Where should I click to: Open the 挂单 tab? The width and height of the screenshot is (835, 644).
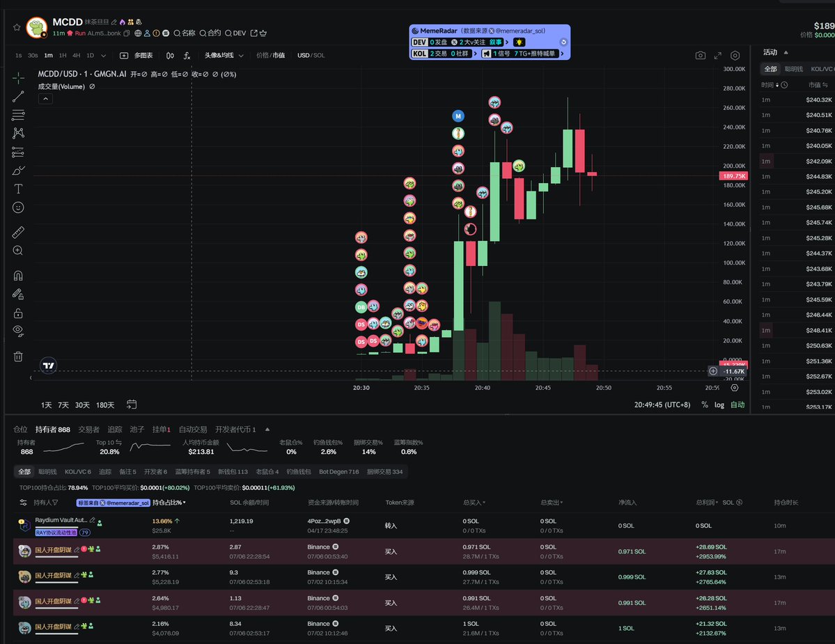click(162, 430)
